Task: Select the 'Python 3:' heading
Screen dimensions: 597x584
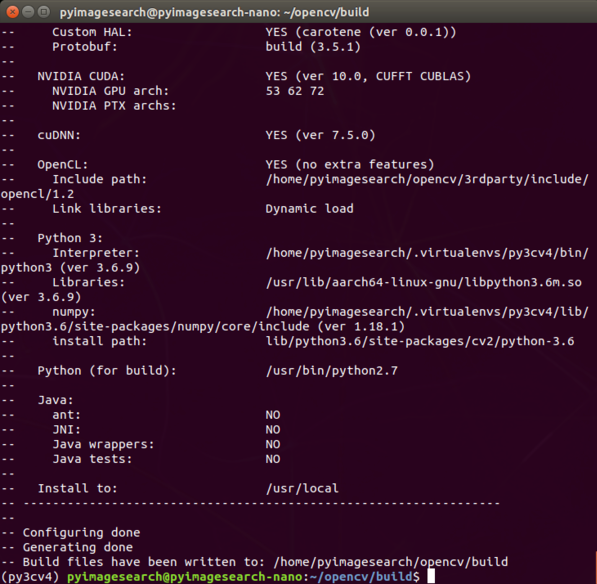Action: (70, 238)
